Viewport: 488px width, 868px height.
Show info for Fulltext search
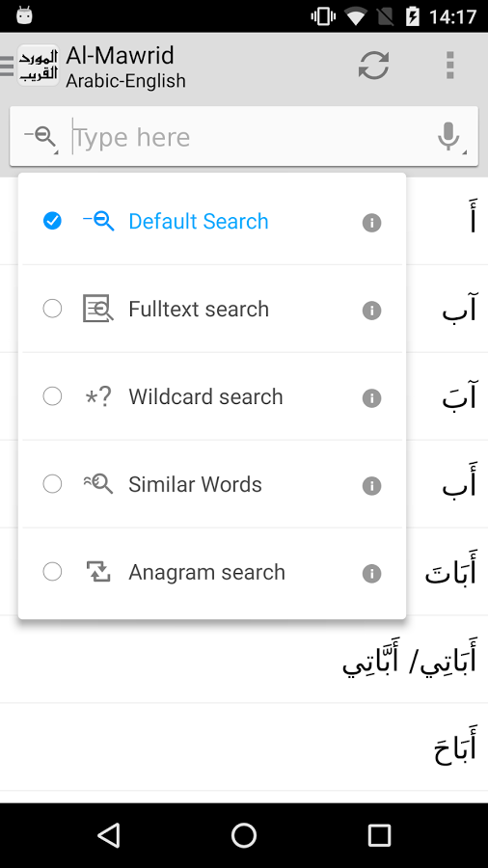372,310
